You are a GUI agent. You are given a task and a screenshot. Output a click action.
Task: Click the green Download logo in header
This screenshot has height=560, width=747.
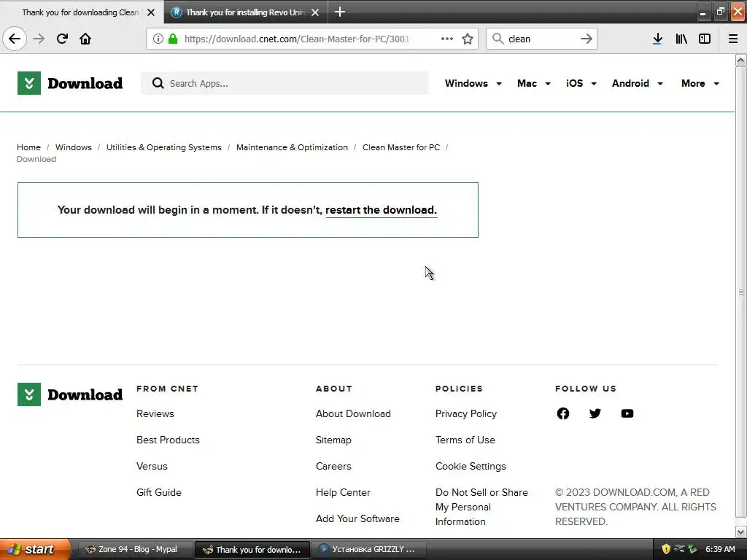click(70, 83)
